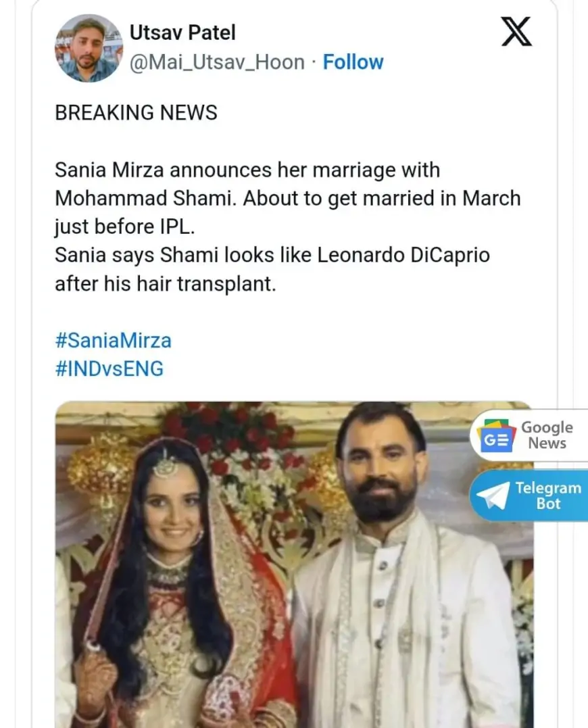Click the Telegram paper-plane icon
Screen dimensions: 588x728
(493, 496)
